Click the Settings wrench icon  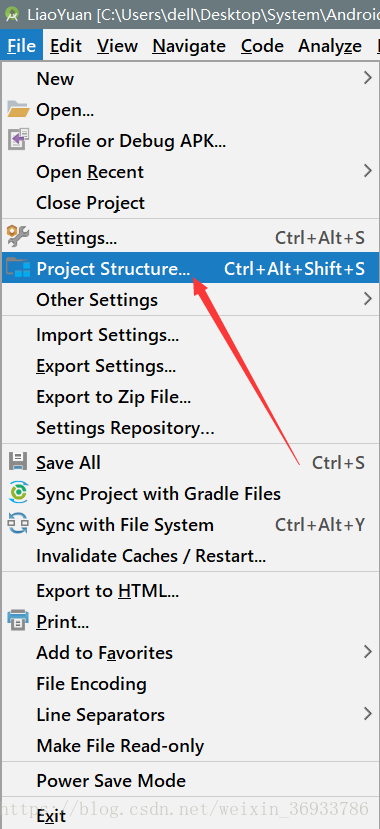[x=18, y=237]
